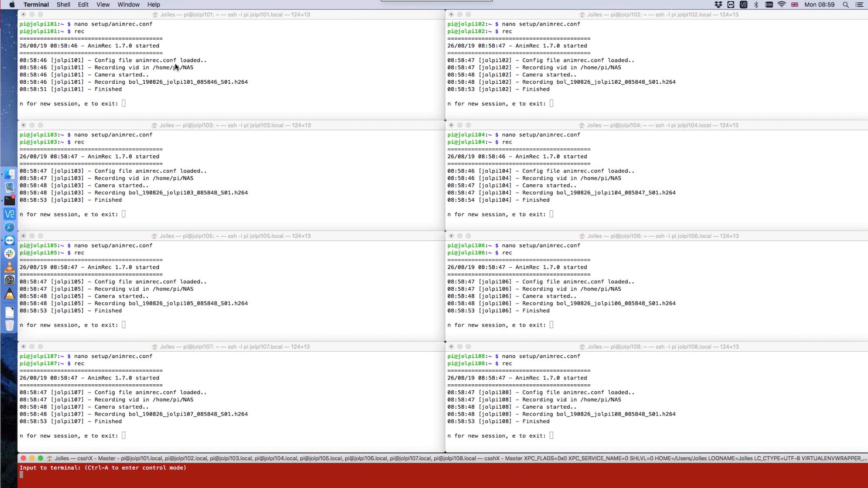Open Finder from the Dock
The width and height of the screenshot is (868, 488).
click(x=10, y=174)
